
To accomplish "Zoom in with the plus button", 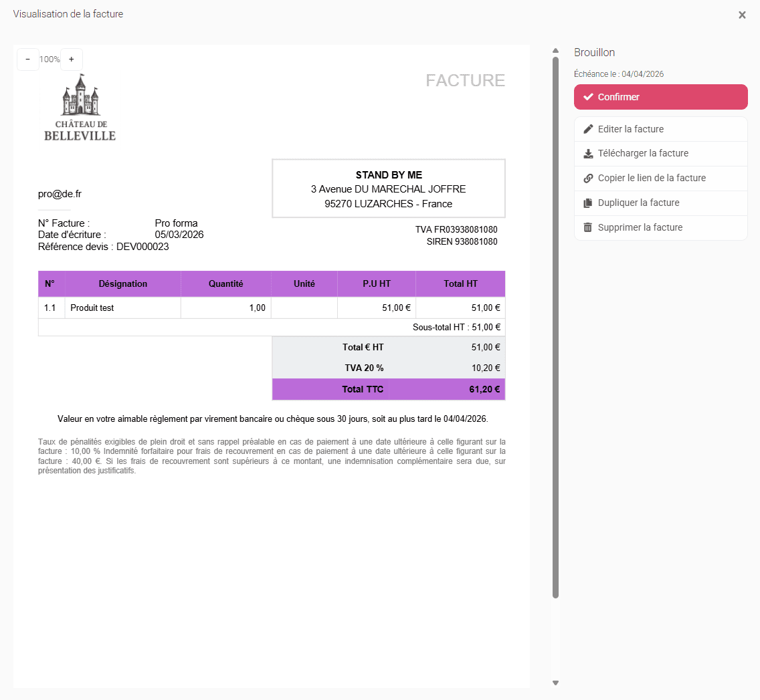I will pyautogui.click(x=72, y=60).
